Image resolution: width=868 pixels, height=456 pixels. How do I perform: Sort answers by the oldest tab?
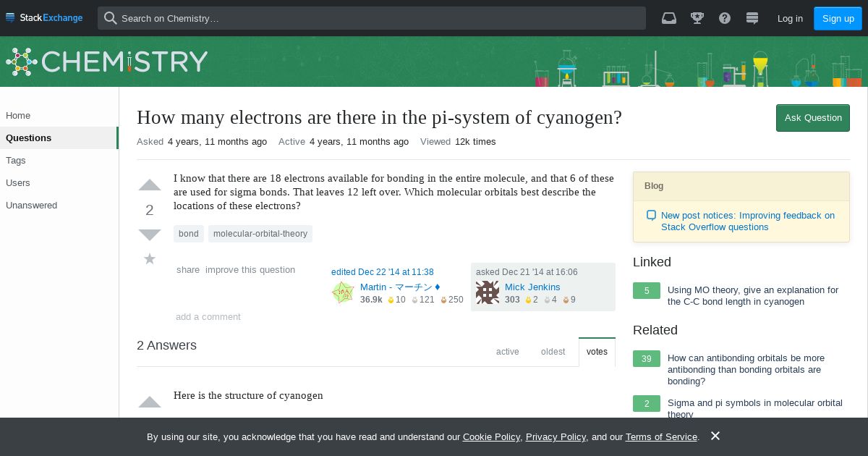click(x=553, y=352)
